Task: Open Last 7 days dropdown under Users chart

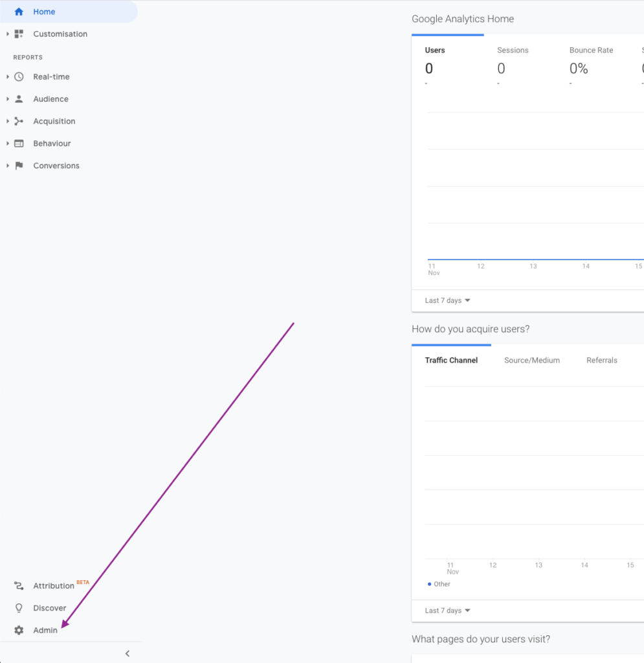Action: point(447,300)
